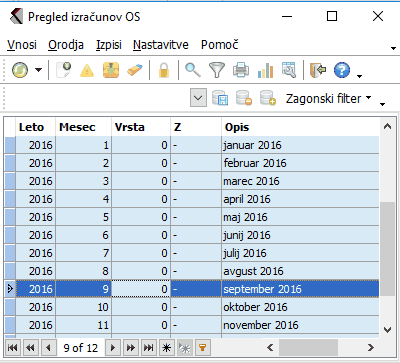This screenshot has width=400, height=363.
Task: Click the remove filter database icon
Action: [244, 98]
